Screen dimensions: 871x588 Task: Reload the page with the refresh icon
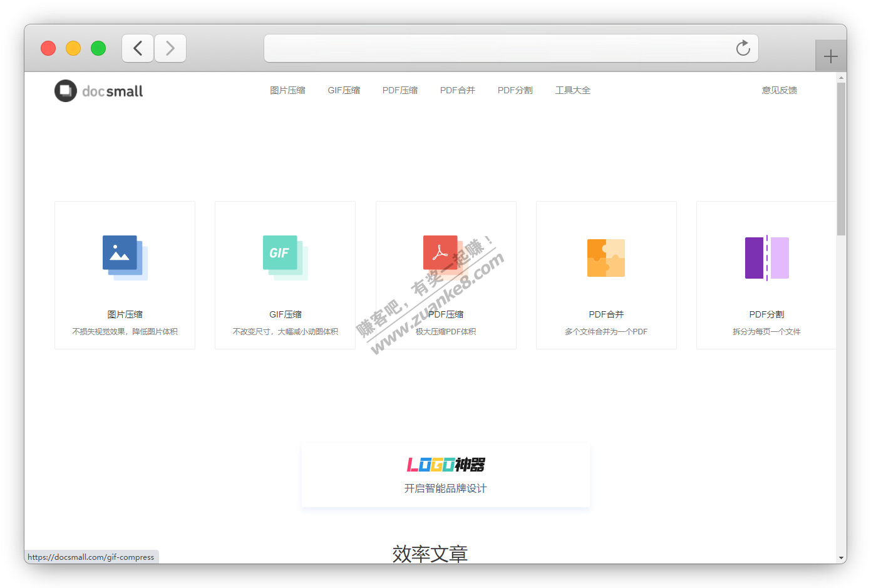tap(743, 48)
